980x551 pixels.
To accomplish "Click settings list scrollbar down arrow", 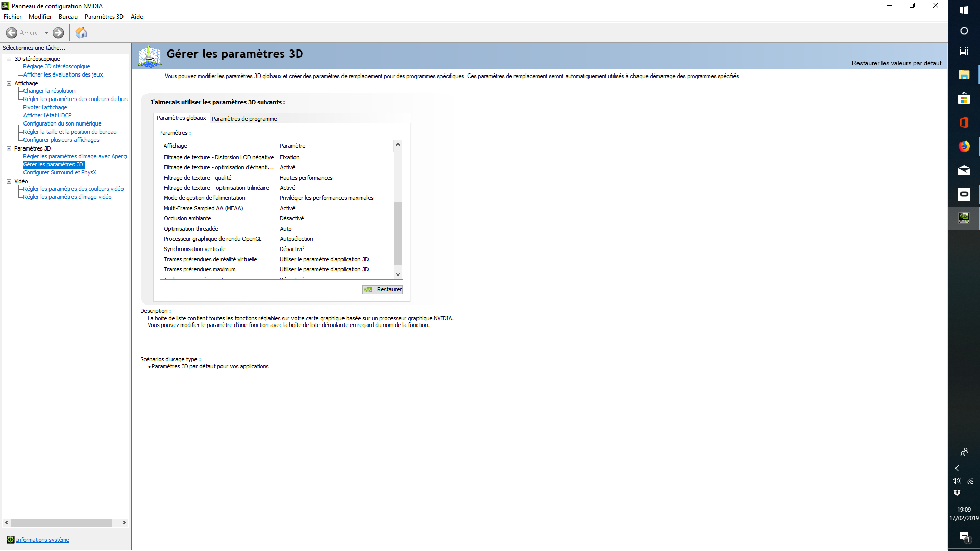I will 398,274.
